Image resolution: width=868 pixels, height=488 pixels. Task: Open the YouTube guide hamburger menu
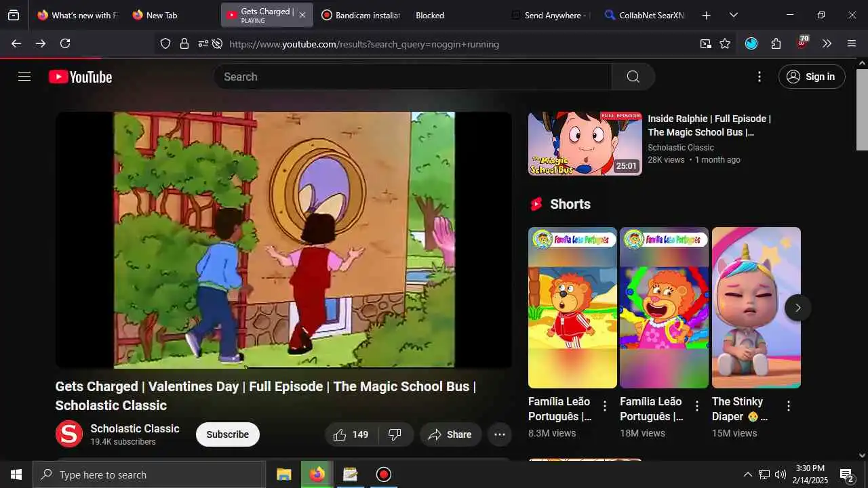24,77
